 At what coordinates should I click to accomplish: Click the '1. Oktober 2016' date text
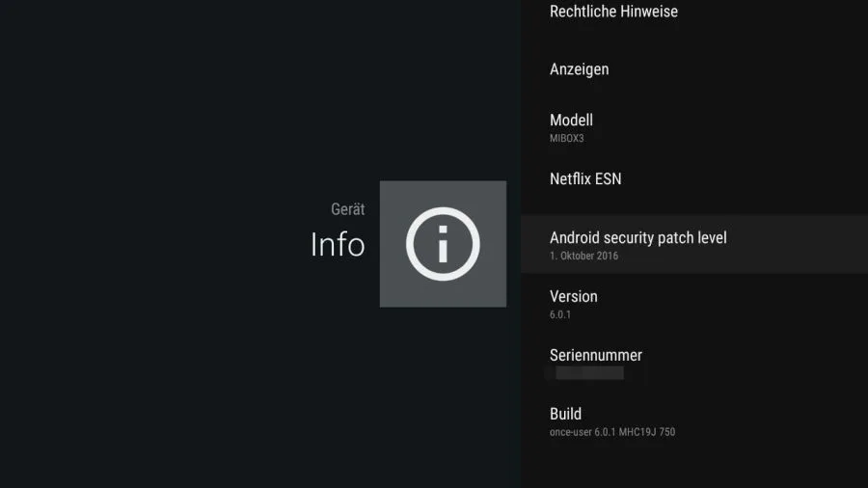click(x=583, y=256)
